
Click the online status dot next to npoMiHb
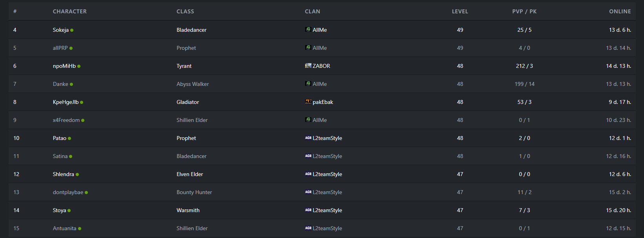click(79, 66)
